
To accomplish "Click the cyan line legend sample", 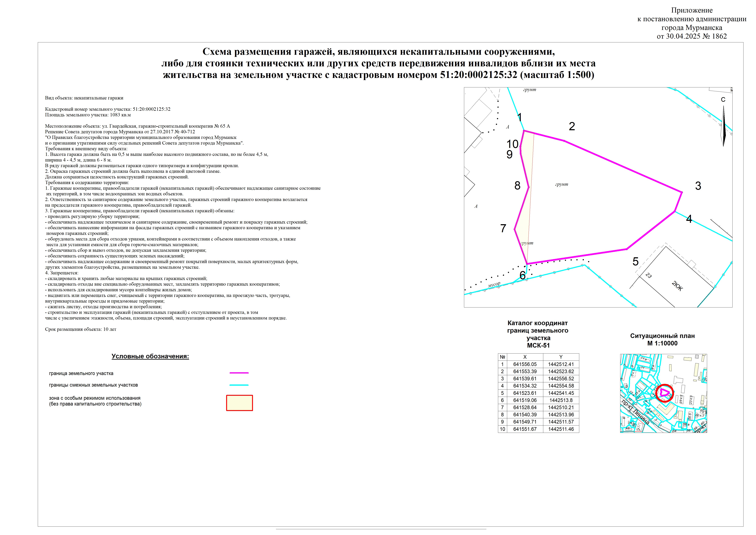I will point(239,385).
